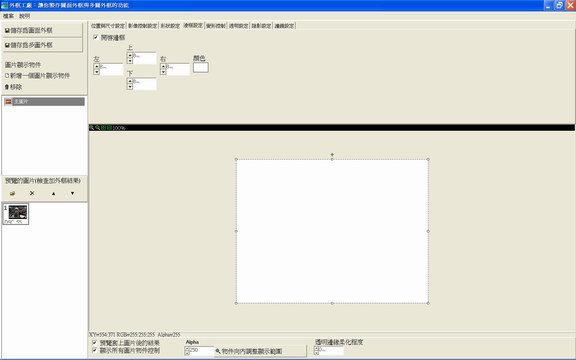Image resolution: width=576 pixels, height=360 pixels.
Task: Click the 上 border width input field
Action: point(144,58)
